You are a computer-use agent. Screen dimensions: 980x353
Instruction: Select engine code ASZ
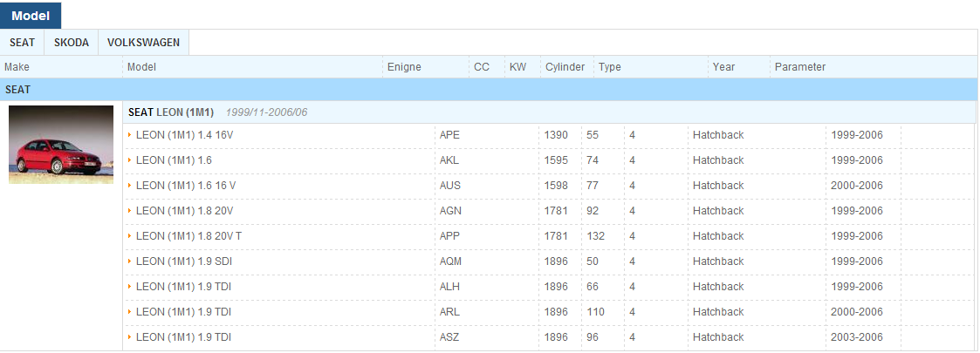(449, 336)
